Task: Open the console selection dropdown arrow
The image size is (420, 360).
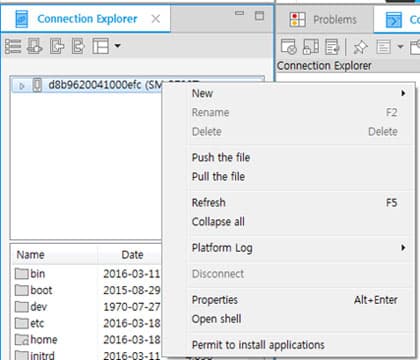Action: pos(400,46)
